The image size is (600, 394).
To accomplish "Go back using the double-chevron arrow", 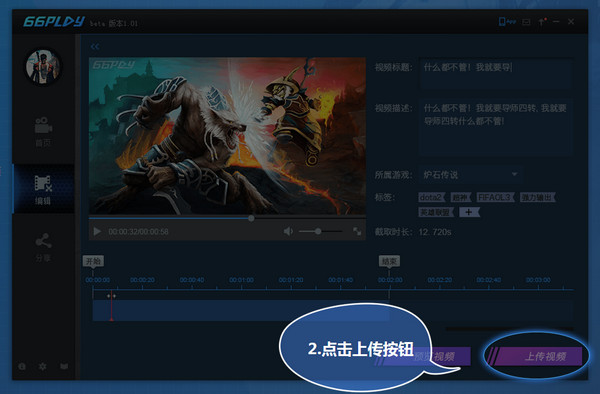I will pyautogui.click(x=95, y=47).
